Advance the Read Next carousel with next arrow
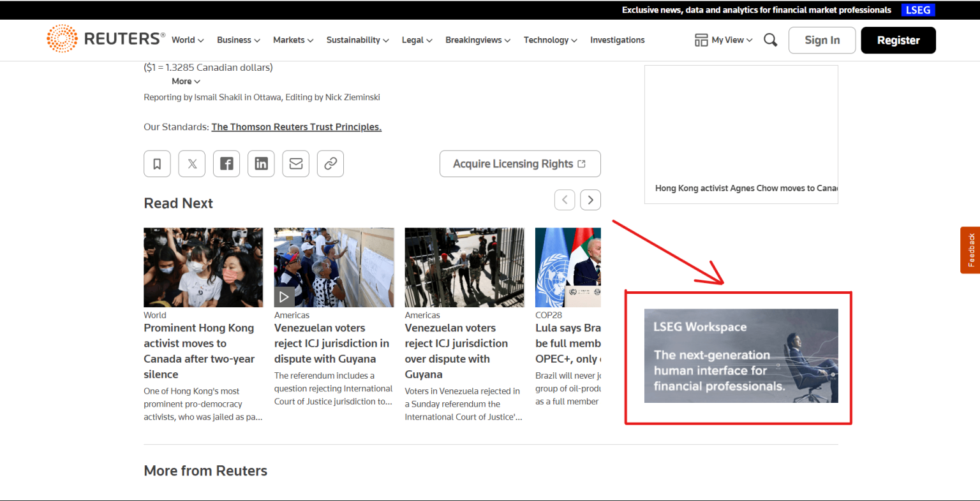 tap(590, 200)
